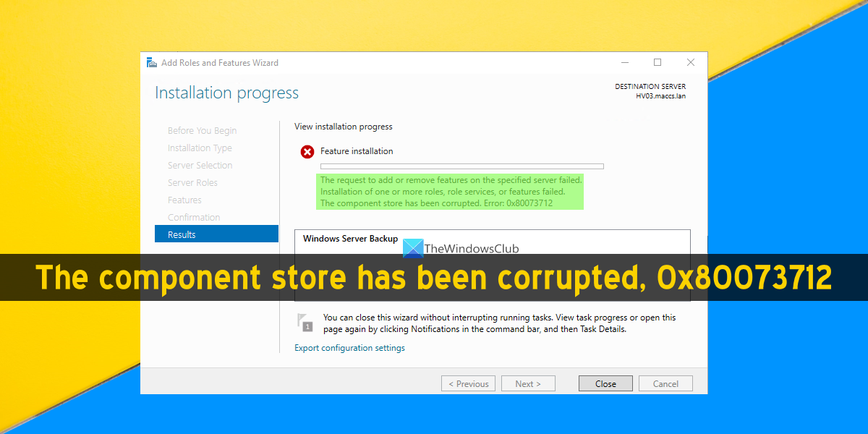Click the disabled Next button
Viewport: 868px width, 434px height.
tap(528, 384)
